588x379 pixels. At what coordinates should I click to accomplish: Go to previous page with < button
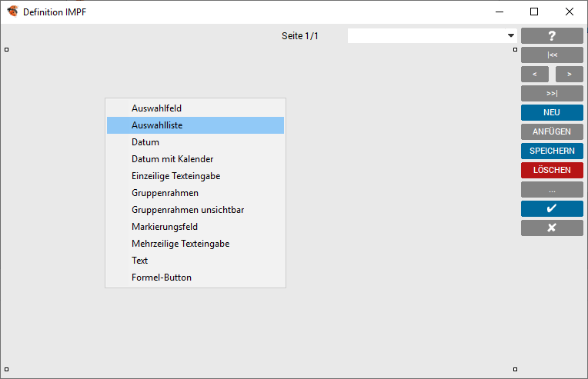535,74
